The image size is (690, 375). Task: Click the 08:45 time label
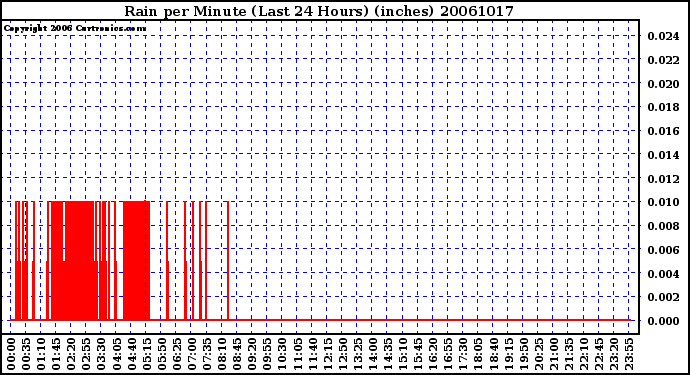(237, 354)
